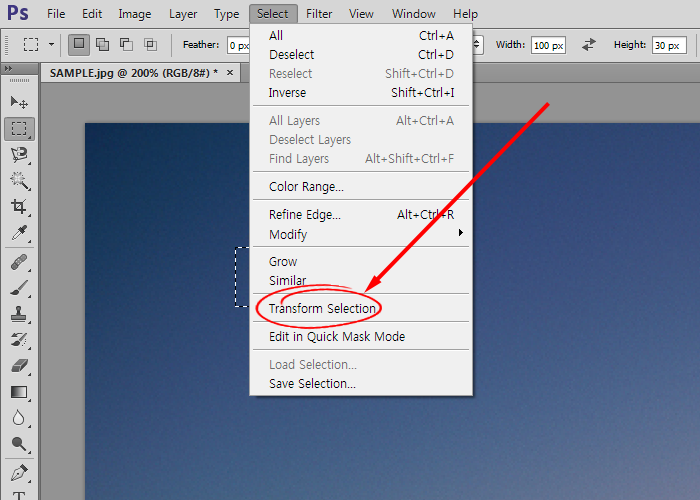The image size is (700, 500).
Task: Choose Color Range menu item
Action: point(361,187)
